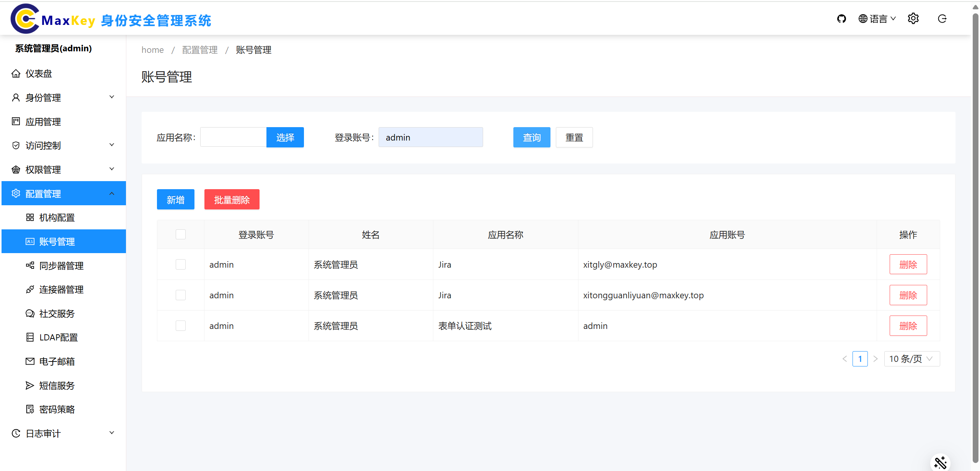Click the logout icon at top right
This screenshot has width=980, height=471.
pyautogui.click(x=942, y=18)
